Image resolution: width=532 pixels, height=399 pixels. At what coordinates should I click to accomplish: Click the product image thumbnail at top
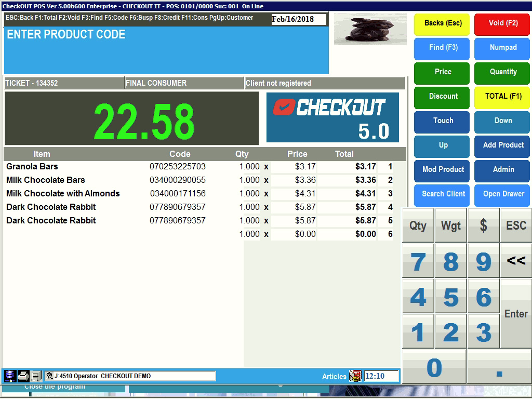[x=370, y=29]
